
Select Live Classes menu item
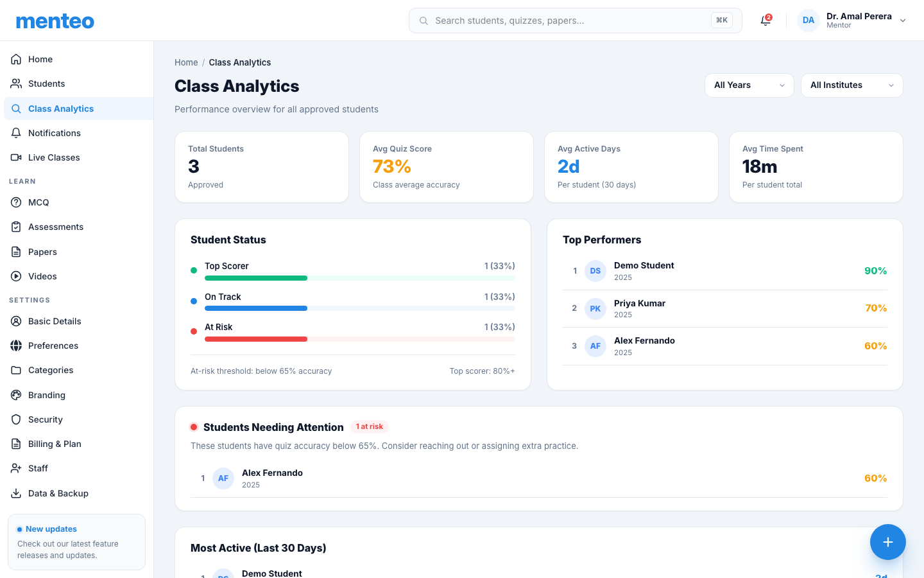78,157
